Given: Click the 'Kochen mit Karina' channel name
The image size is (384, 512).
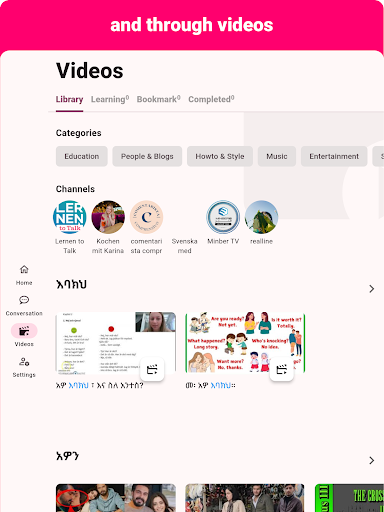Looking at the screenshot, I should 108,246.
